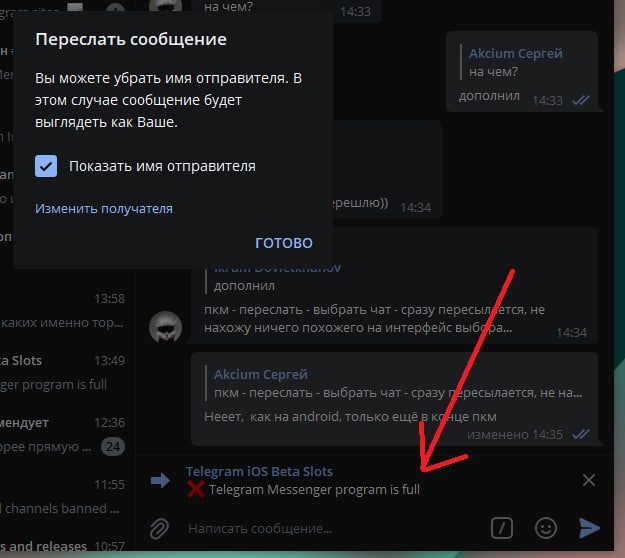
Task: Open the quoted Akcium Сергей reply reading на чем?
Action: [x=515, y=62]
